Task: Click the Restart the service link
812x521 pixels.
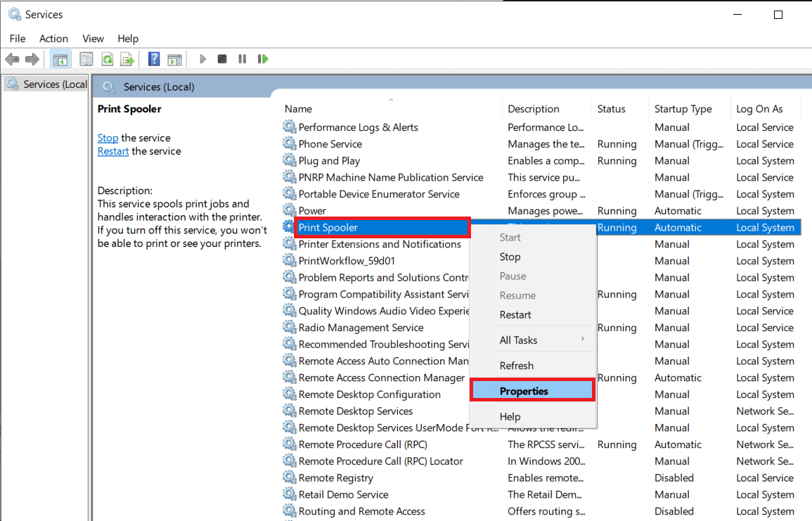Action: pos(112,151)
